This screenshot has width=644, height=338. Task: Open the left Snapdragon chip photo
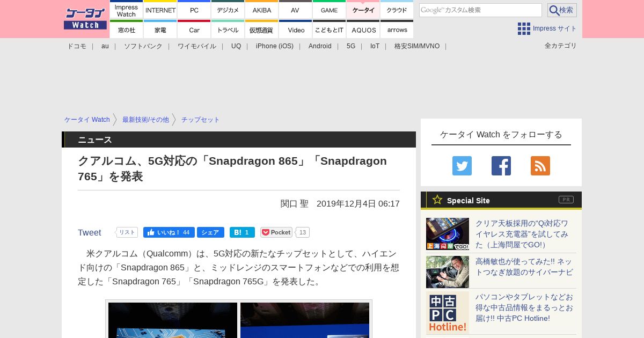(x=173, y=320)
